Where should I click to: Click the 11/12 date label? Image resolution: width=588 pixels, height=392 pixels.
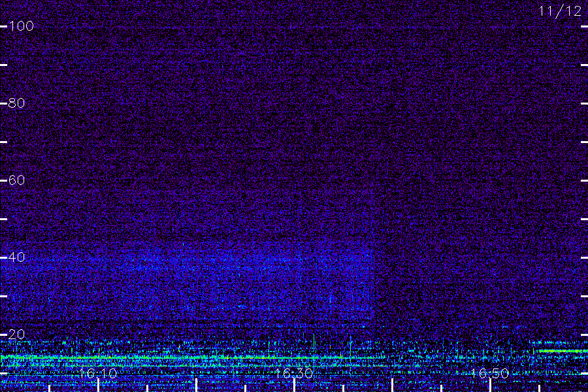click(x=561, y=11)
